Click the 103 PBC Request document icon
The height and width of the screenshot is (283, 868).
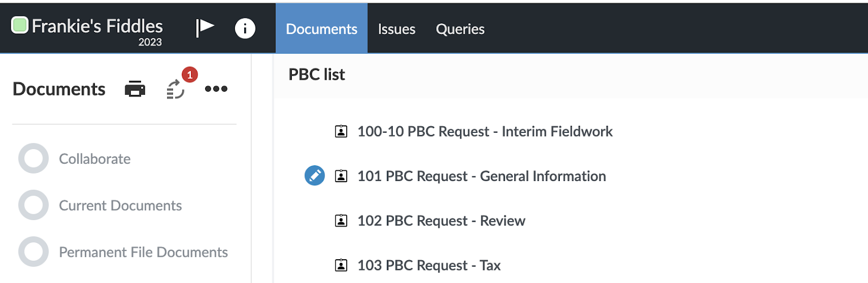(341, 265)
